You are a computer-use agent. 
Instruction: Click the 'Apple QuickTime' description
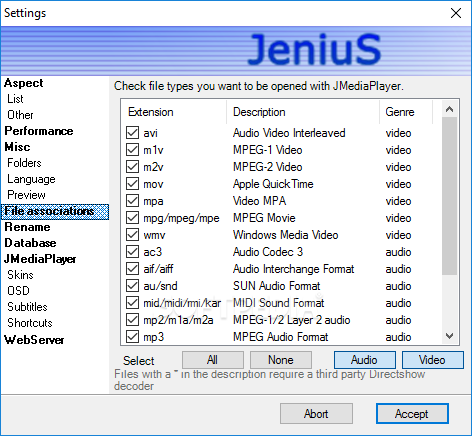click(x=273, y=184)
